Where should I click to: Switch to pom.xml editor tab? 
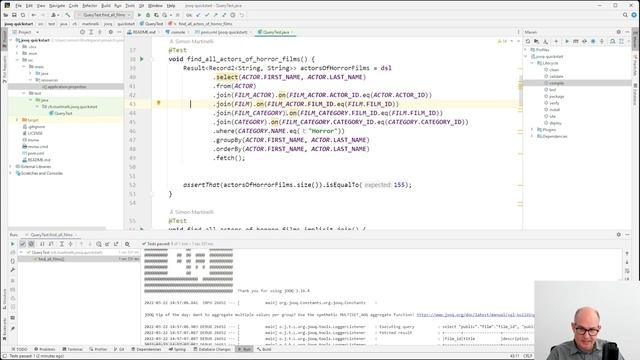[221, 32]
